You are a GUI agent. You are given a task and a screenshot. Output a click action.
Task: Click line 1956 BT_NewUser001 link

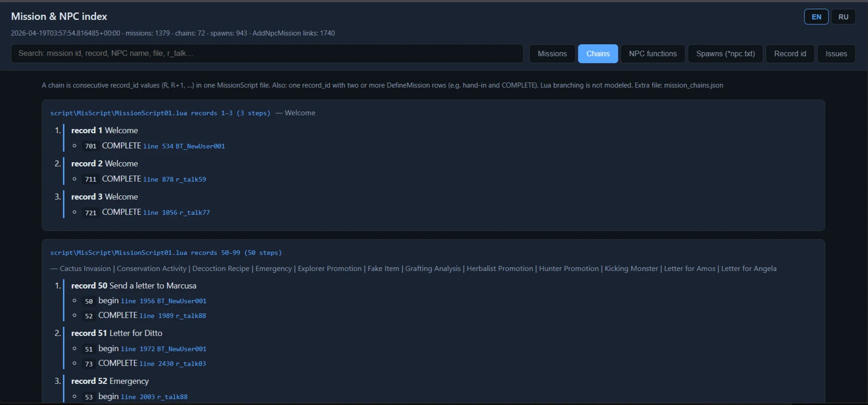tap(164, 301)
